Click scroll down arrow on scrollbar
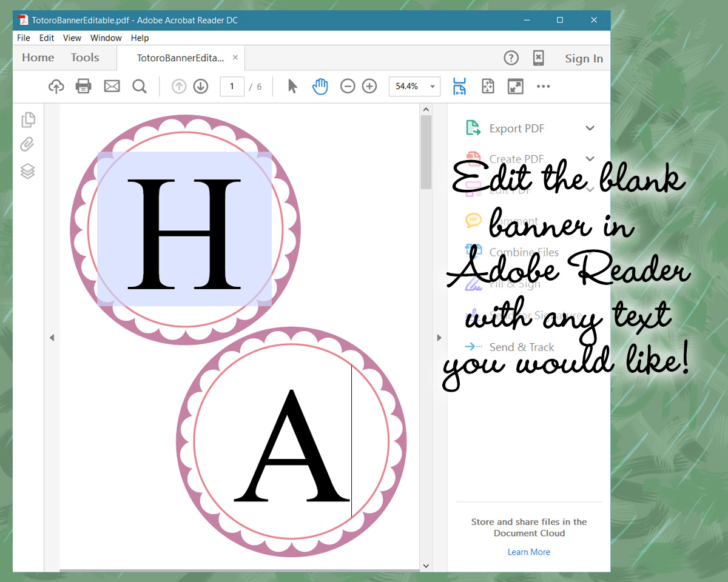Viewport: 728px width, 582px height. click(x=426, y=566)
